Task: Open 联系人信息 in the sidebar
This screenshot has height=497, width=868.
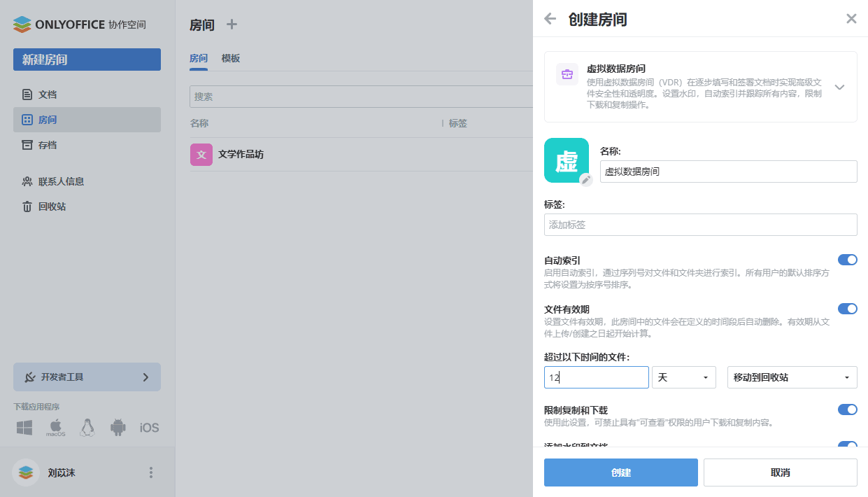Action: [87, 181]
